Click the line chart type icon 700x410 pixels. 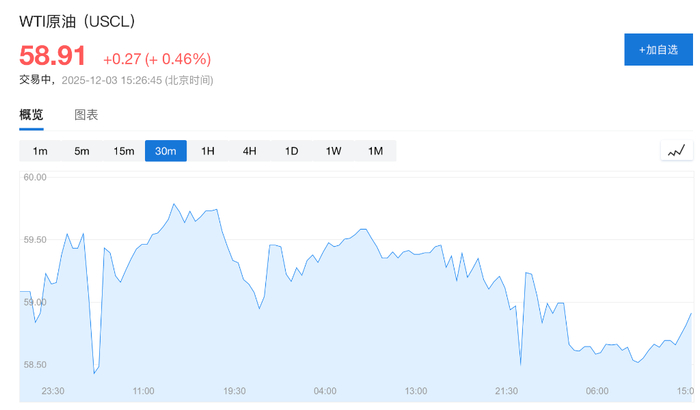pyautogui.click(x=677, y=151)
